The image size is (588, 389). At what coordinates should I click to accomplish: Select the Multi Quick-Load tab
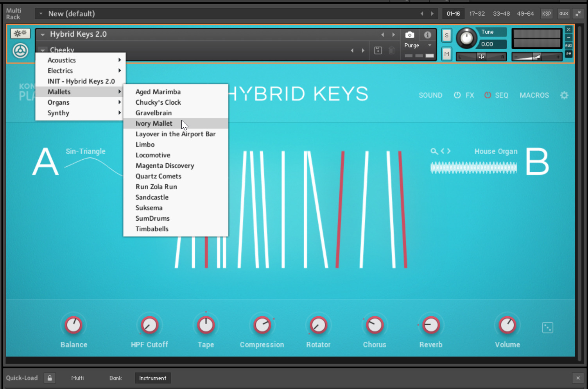point(77,378)
